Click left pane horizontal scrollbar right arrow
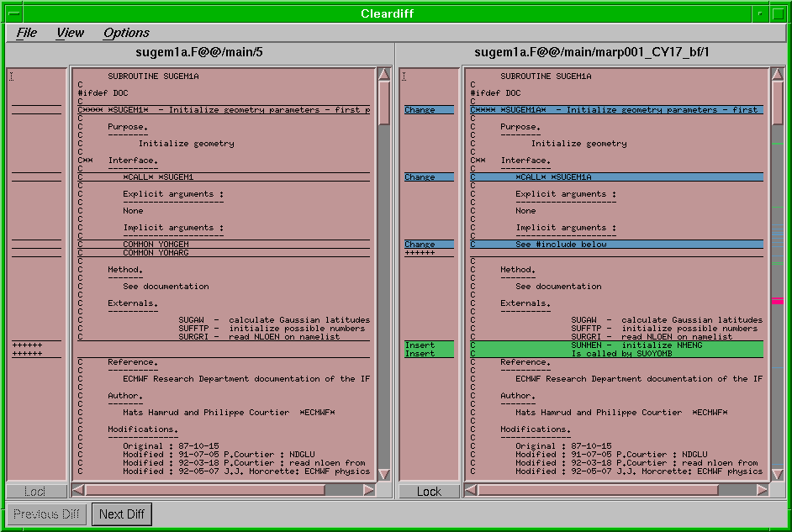792x532 pixels. point(369,490)
